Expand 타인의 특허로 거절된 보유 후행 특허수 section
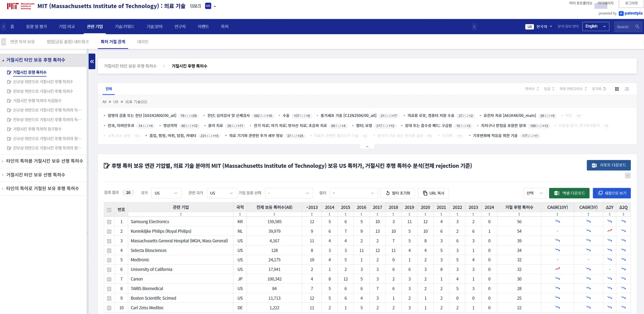644x314 pixels. tap(42, 189)
